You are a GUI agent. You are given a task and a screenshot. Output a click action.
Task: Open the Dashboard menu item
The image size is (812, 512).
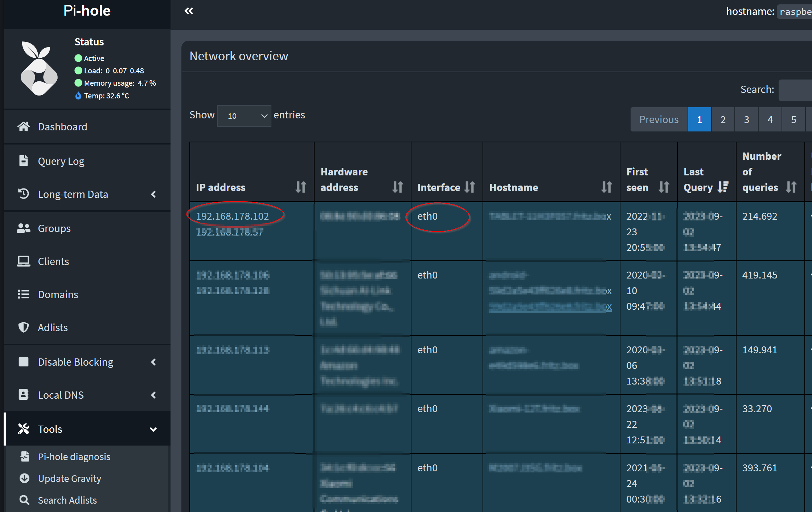[x=87, y=127]
